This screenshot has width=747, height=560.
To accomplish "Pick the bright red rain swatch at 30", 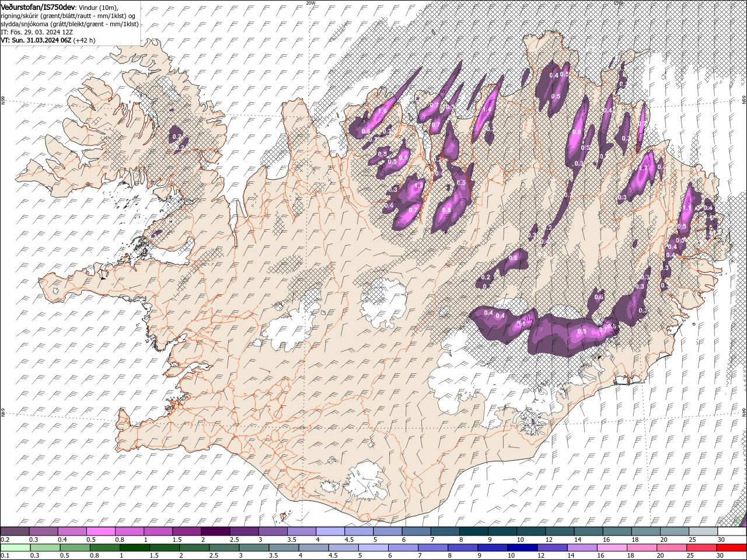I will pos(732,548).
